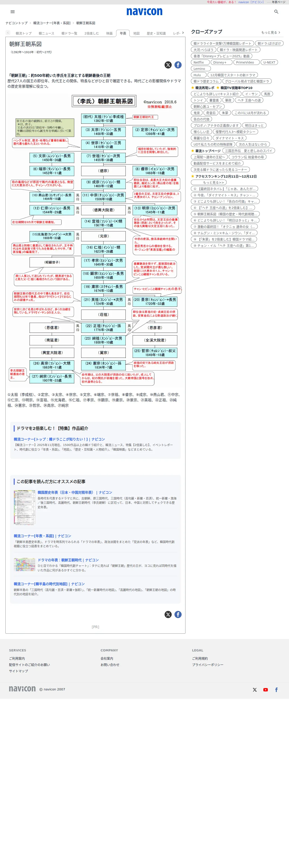
Task: Open 韓国歴史年表（日本・中国対照年表） link
Action: pyautogui.click(x=75, y=492)
